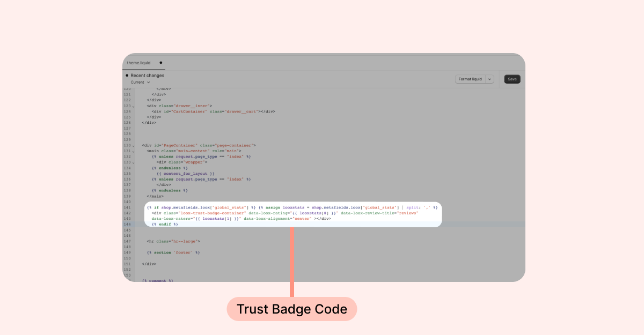Click the Recent changes heading
Viewport: 644px width, 335px height.
(x=148, y=76)
